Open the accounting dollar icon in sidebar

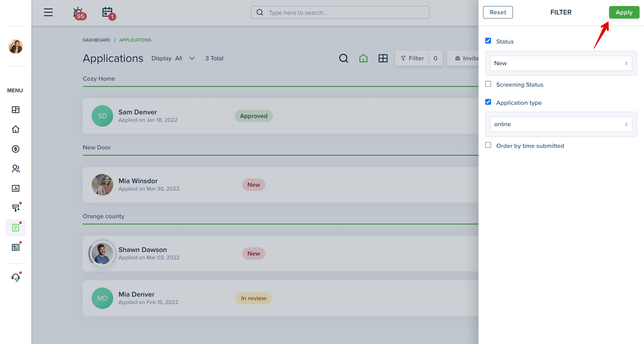15,149
